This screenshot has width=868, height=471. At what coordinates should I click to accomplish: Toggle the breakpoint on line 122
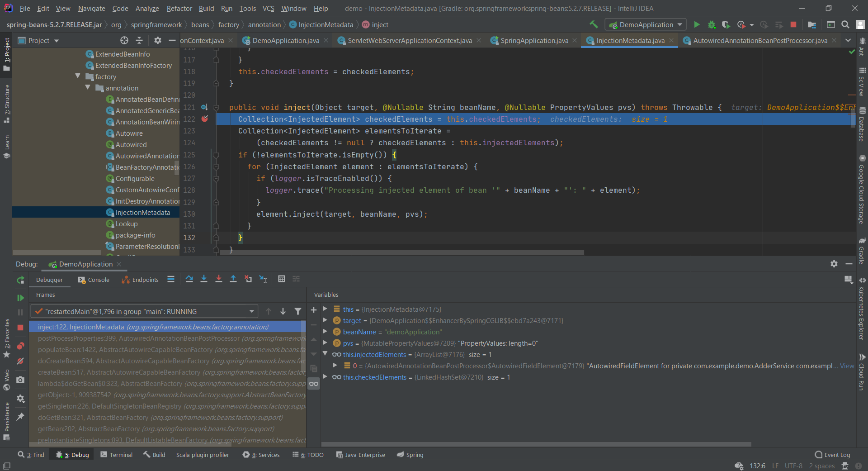point(205,119)
